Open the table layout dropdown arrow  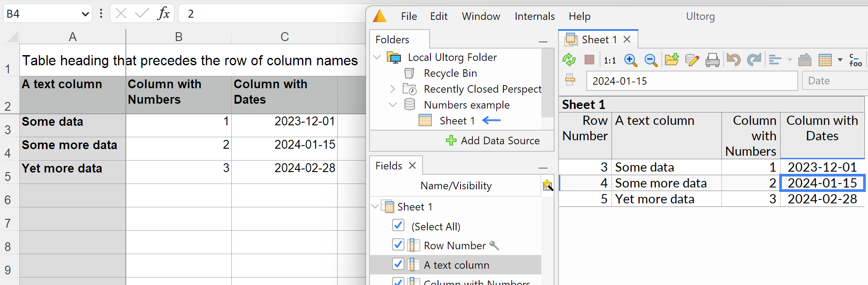click(840, 60)
